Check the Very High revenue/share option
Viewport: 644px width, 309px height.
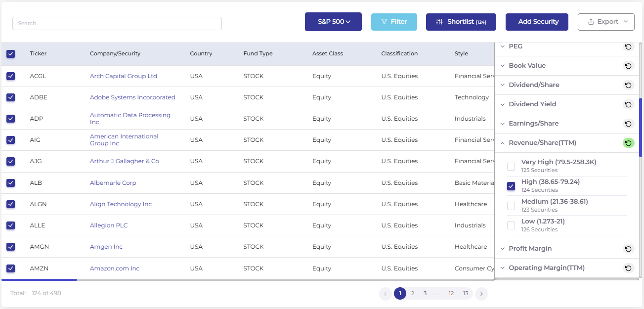tap(511, 167)
